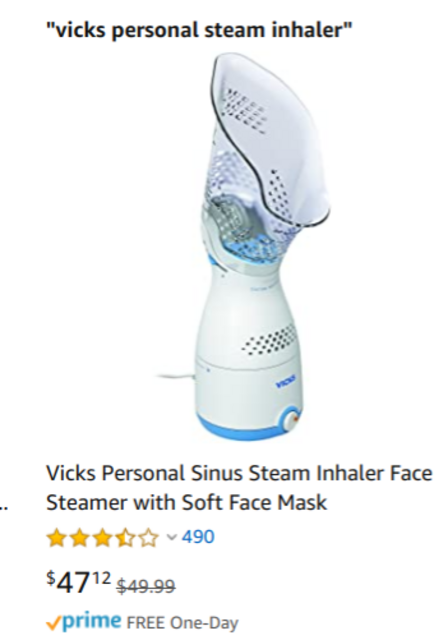The image size is (448, 640).
Task: Click the crossed-out $49.99 list price
Action: pos(146,586)
